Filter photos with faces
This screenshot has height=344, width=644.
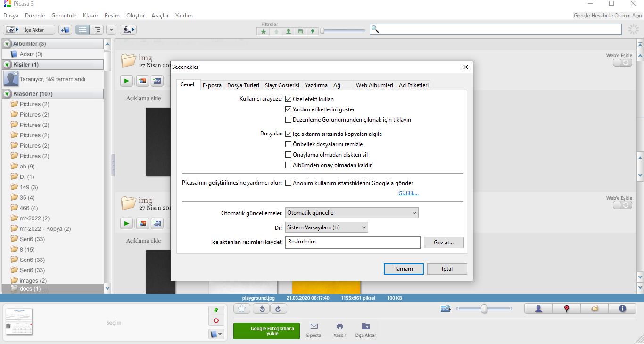[x=288, y=32]
